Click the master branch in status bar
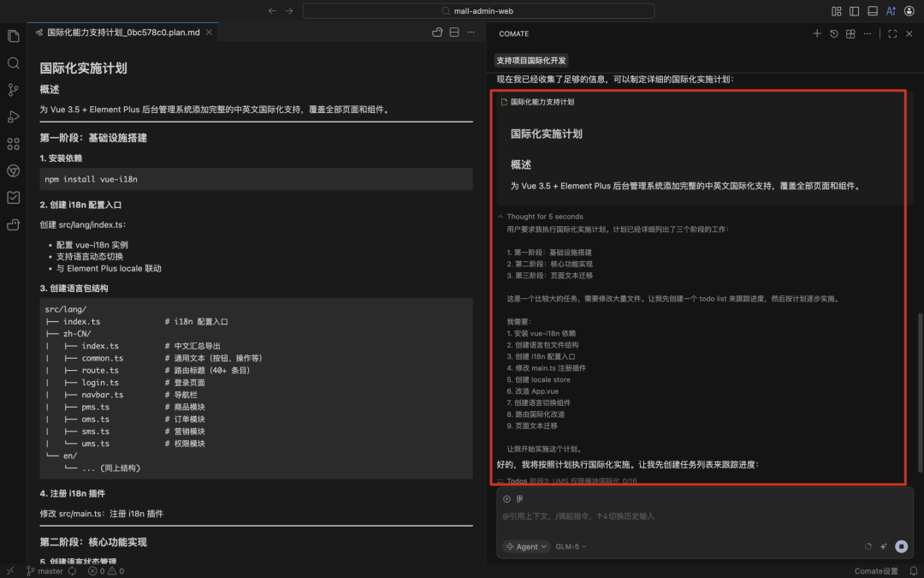 click(44, 571)
